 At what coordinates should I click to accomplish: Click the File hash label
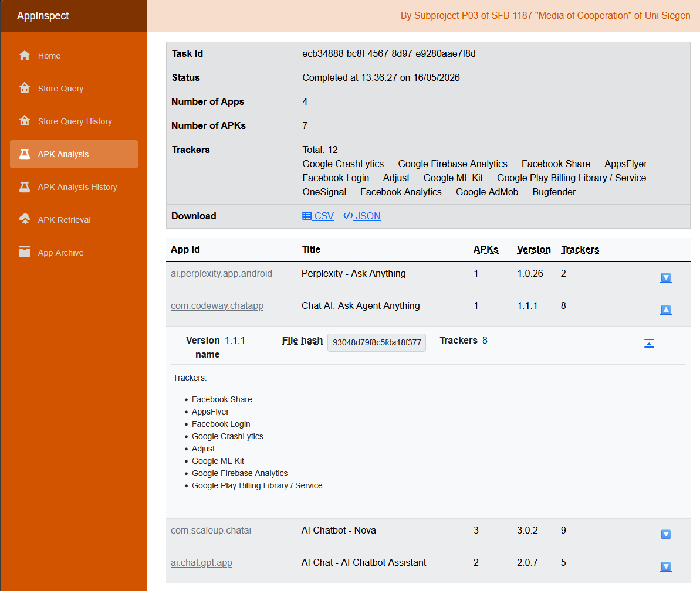point(302,340)
